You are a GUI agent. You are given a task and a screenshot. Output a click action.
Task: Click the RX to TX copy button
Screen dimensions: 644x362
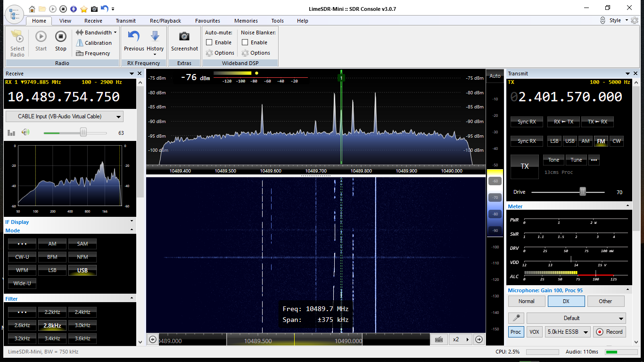coord(563,122)
